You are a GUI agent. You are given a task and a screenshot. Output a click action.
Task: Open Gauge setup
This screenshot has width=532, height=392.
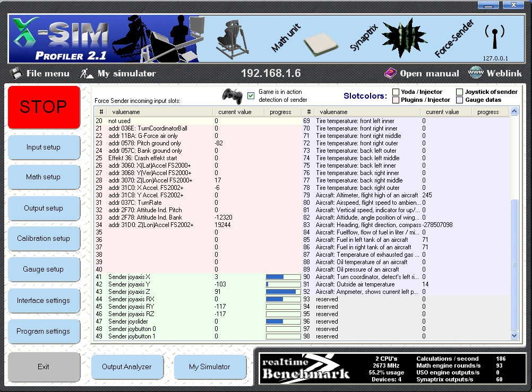point(44,269)
